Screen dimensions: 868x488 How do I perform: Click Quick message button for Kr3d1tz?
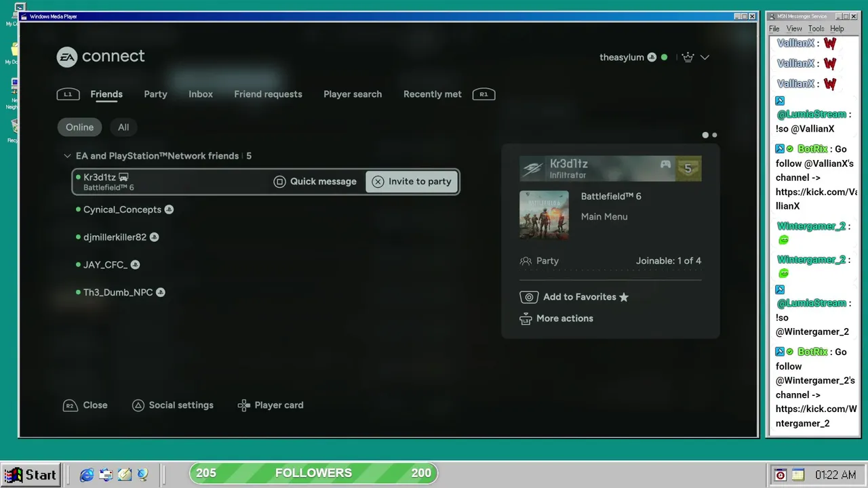tap(315, 182)
